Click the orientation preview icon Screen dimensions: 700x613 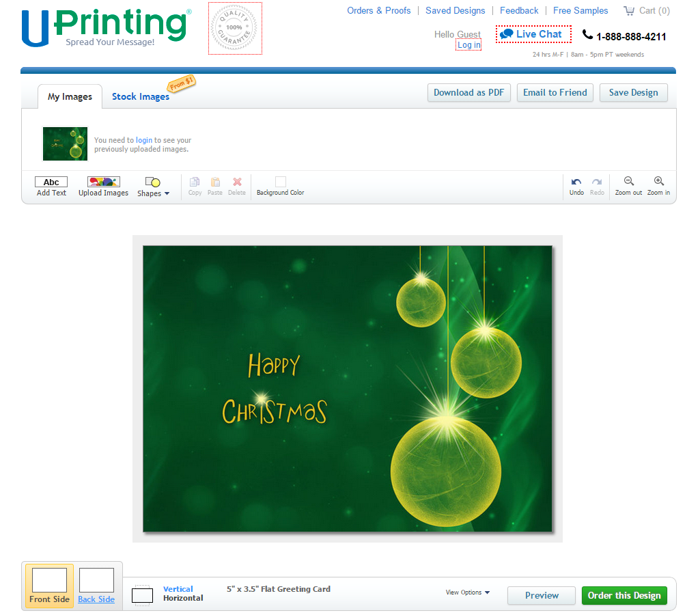pos(143,595)
